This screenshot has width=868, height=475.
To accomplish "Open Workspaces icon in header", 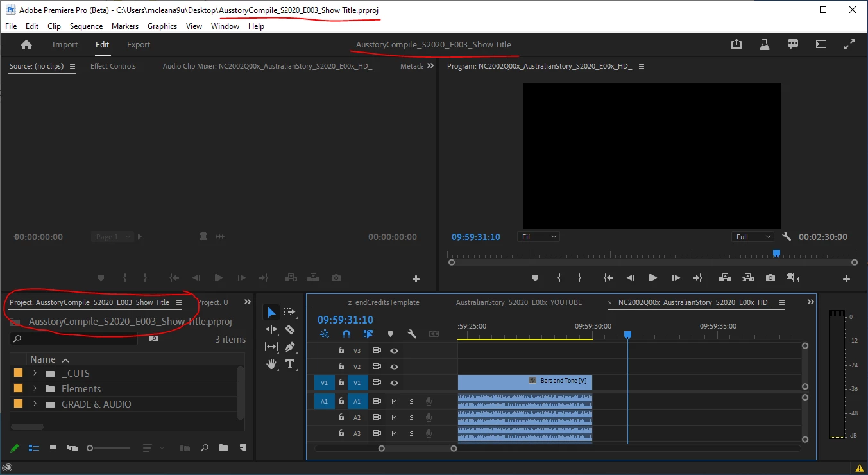I will pyautogui.click(x=821, y=44).
